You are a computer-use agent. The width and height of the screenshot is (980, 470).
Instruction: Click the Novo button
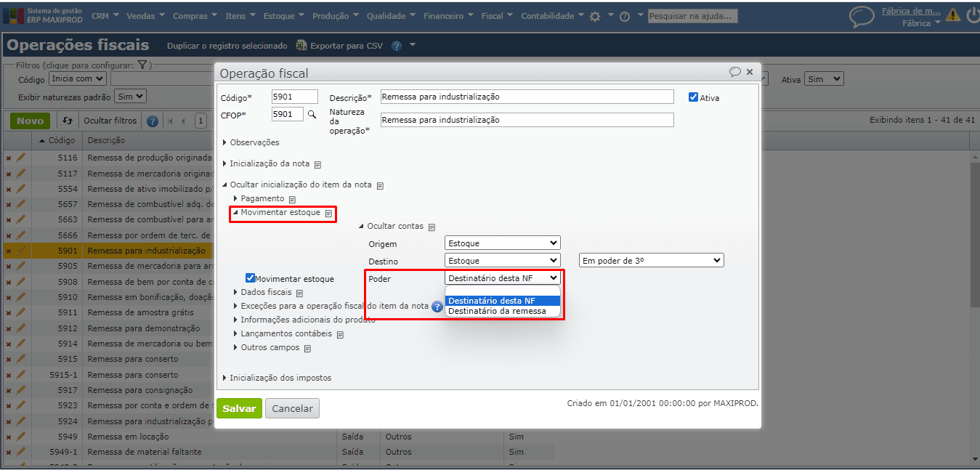pyautogui.click(x=31, y=121)
